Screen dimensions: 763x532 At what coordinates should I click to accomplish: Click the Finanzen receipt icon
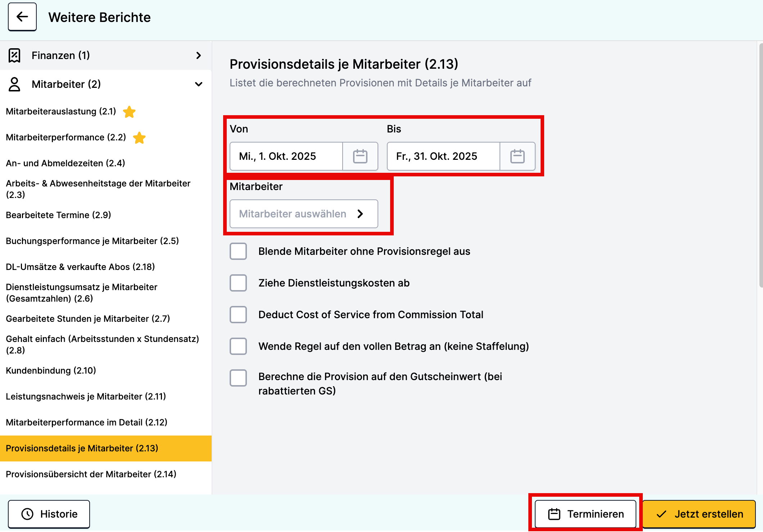14,55
